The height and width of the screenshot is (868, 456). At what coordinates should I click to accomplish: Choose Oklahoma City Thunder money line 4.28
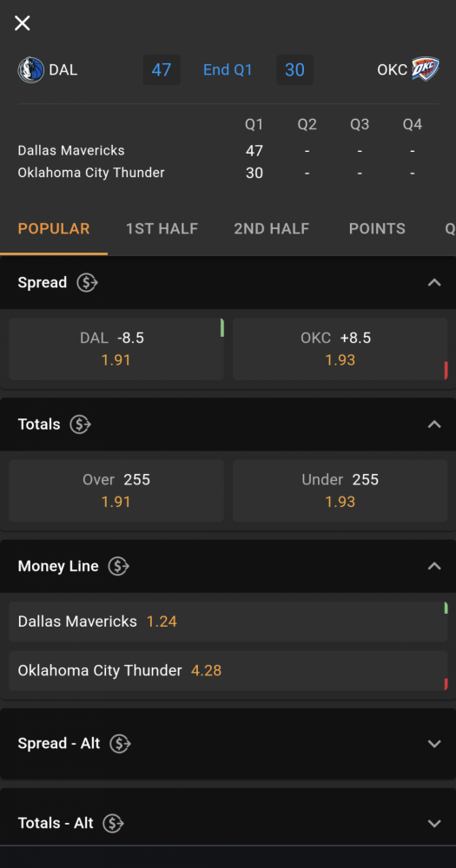228,671
